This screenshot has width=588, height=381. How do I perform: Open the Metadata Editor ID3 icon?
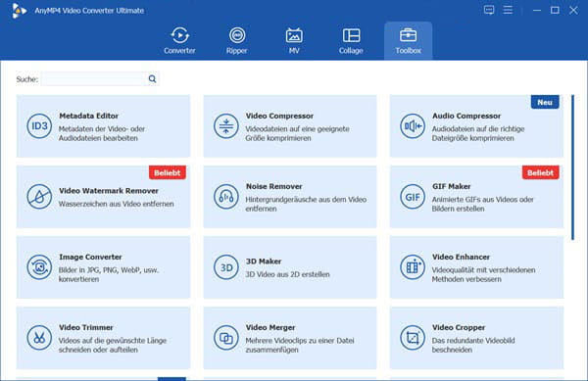pos(39,126)
